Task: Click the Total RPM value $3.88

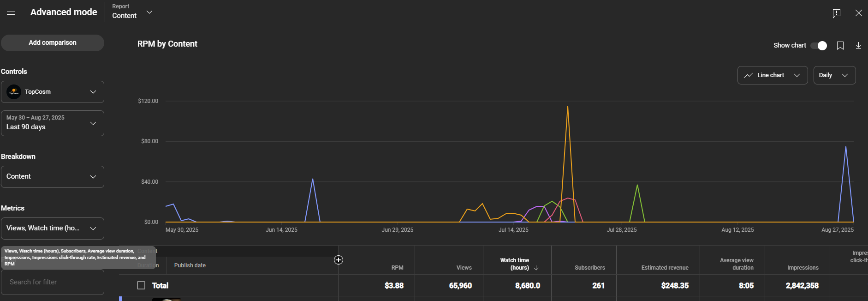Action: 394,286
